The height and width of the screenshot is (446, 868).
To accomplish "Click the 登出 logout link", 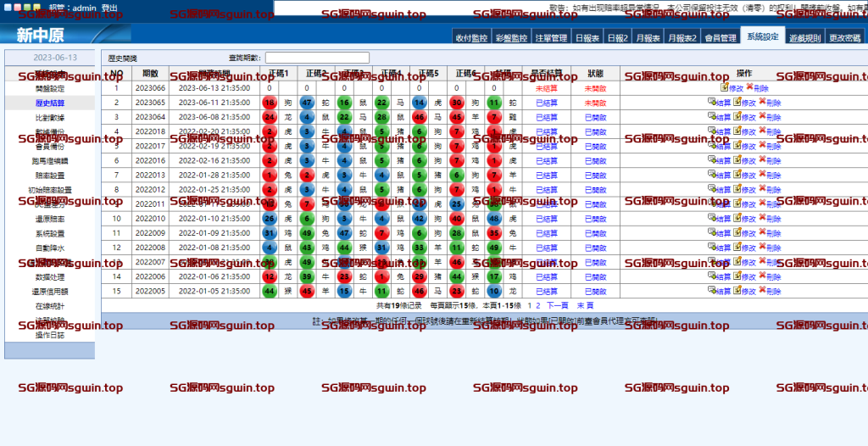I will click(x=109, y=8).
